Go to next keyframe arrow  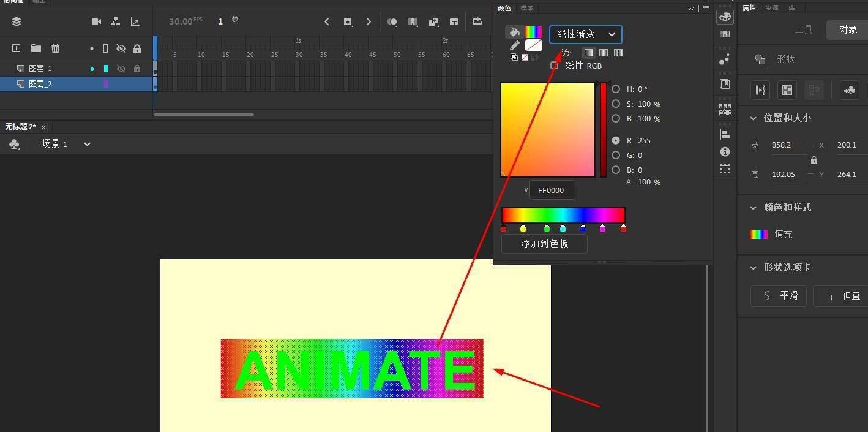[369, 21]
